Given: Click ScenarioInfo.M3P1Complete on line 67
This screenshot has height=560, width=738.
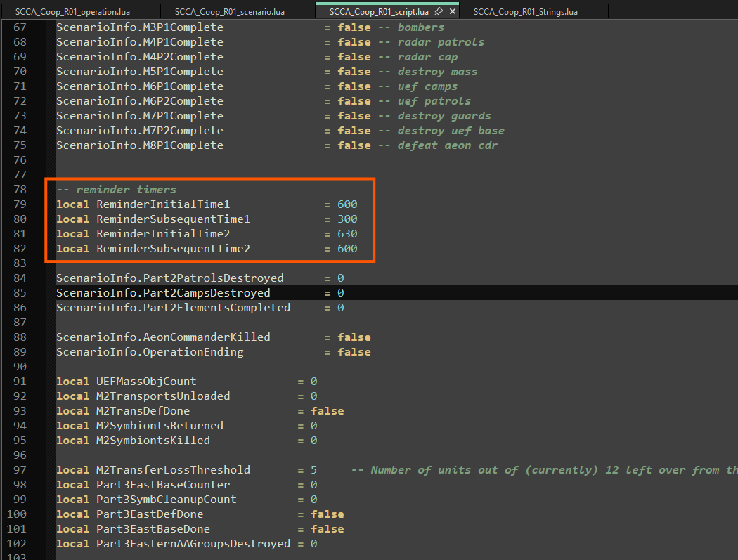Looking at the screenshot, I should [140, 27].
